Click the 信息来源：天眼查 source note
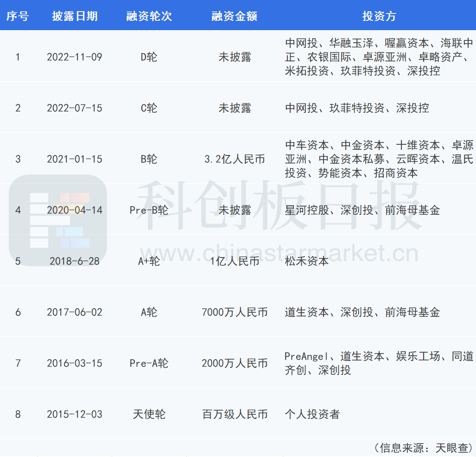This screenshot has width=476, height=457. (x=423, y=448)
